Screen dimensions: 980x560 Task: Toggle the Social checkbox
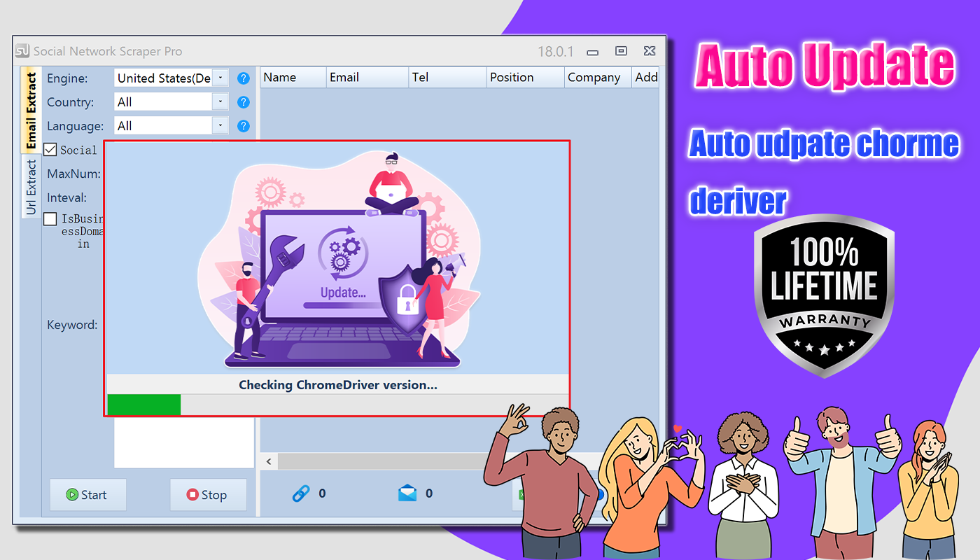point(50,150)
